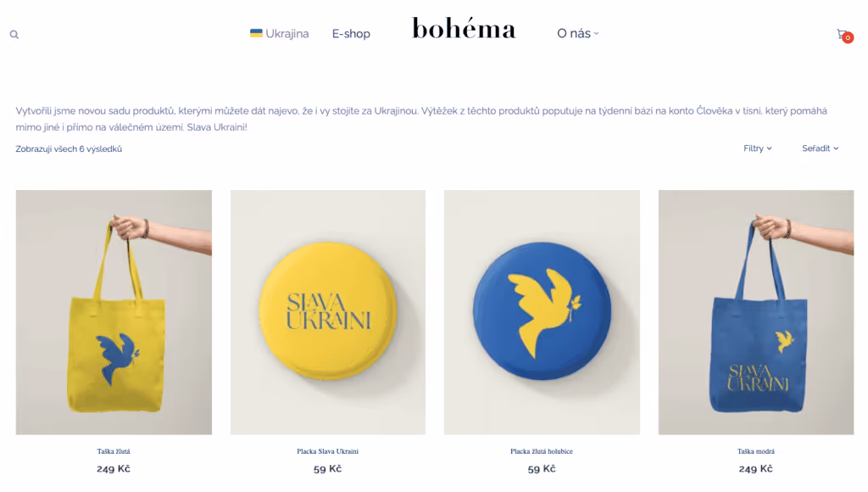The height and width of the screenshot is (492, 868).
Task: View the blue dove badge image
Action: coord(542,312)
